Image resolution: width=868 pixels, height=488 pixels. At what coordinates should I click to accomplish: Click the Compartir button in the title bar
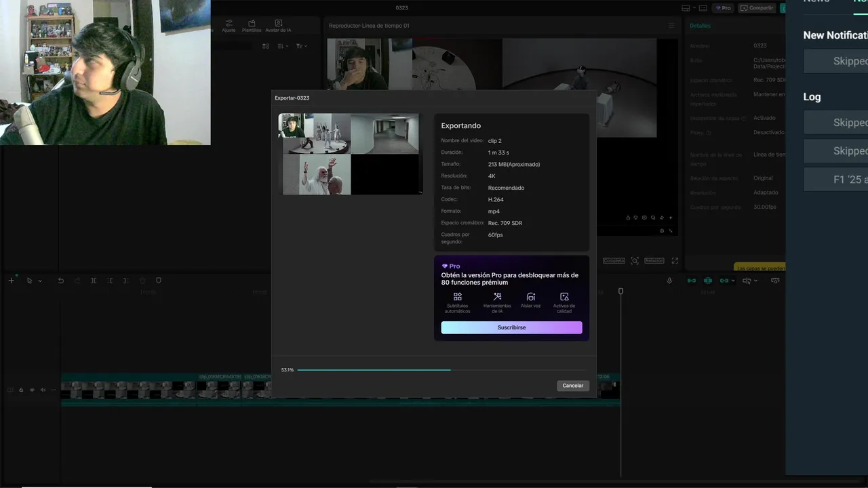(x=757, y=8)
